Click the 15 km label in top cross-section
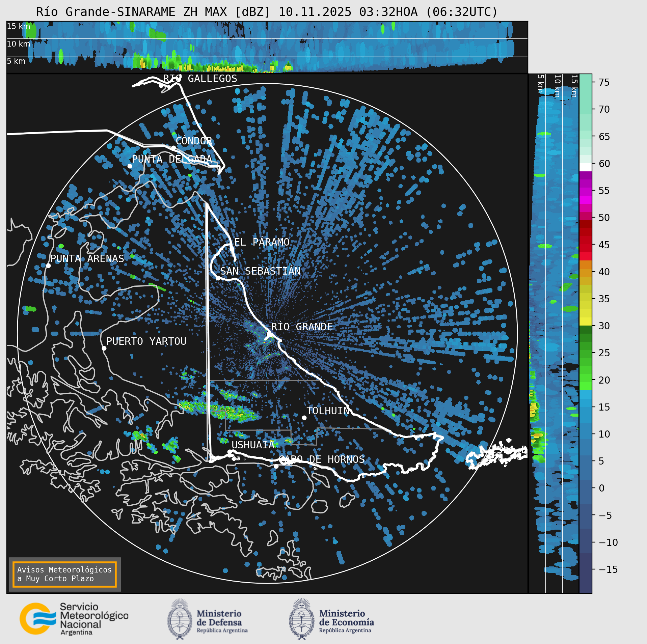 pyautogui.click(x=19, y=26)
